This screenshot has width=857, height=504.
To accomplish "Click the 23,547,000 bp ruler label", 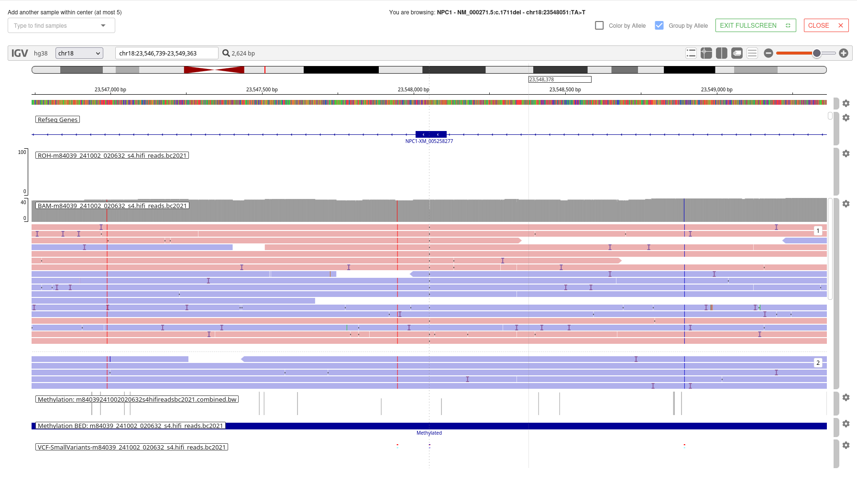I will (110, 89).
